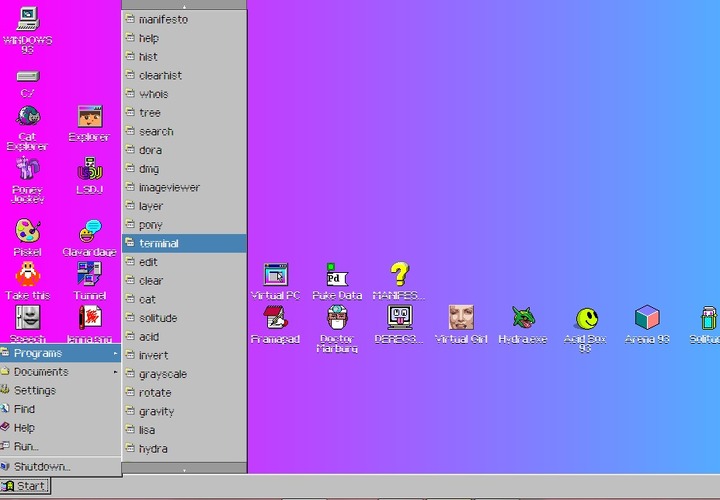Select layer in the programs list
Screen dimensions: 720x500
pyautogui.click(x=184, y=206)
